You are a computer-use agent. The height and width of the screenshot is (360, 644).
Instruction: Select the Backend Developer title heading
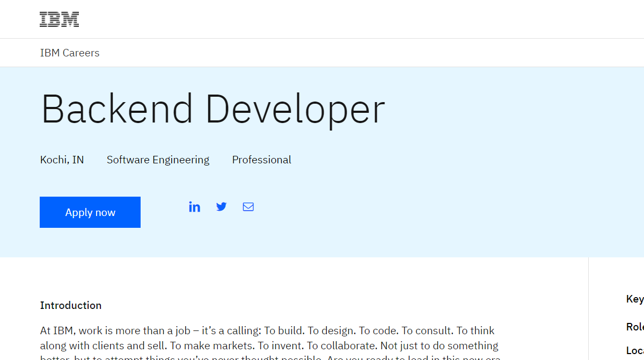point(213,109)
